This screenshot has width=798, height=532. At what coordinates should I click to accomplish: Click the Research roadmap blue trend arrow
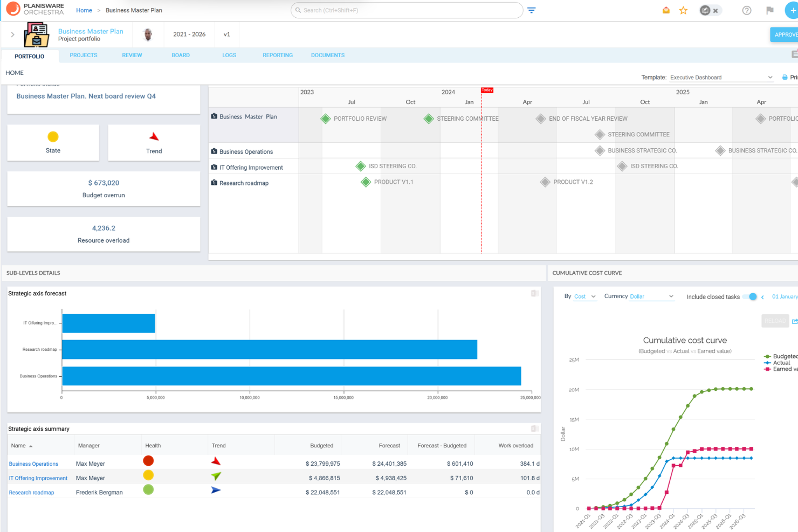point(216,490)
